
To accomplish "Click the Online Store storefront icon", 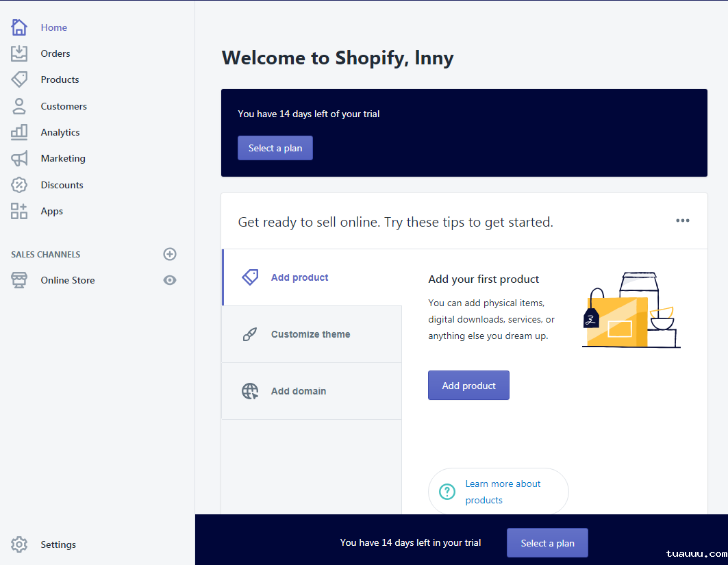I will click(19, 280).
